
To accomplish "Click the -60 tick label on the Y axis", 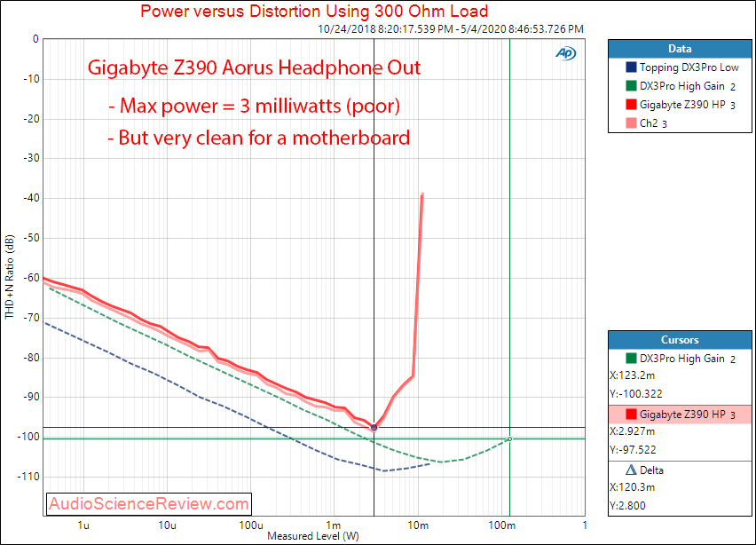I will [31, 278].
